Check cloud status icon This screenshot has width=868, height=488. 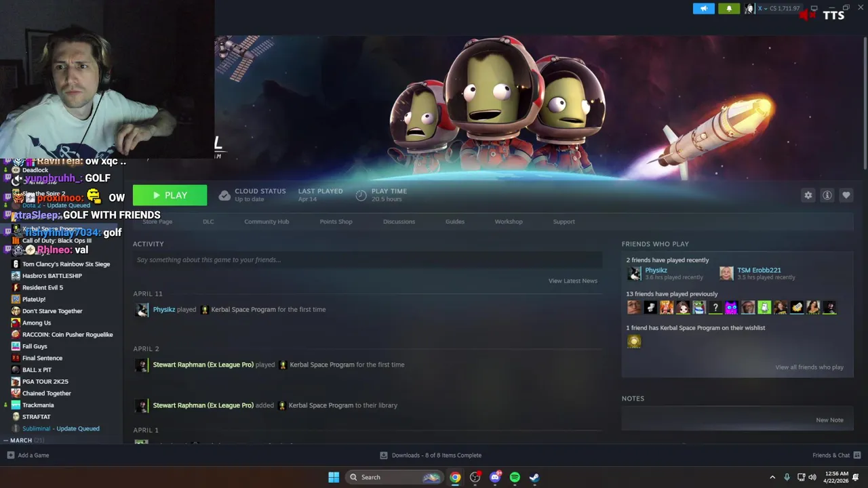224,195
